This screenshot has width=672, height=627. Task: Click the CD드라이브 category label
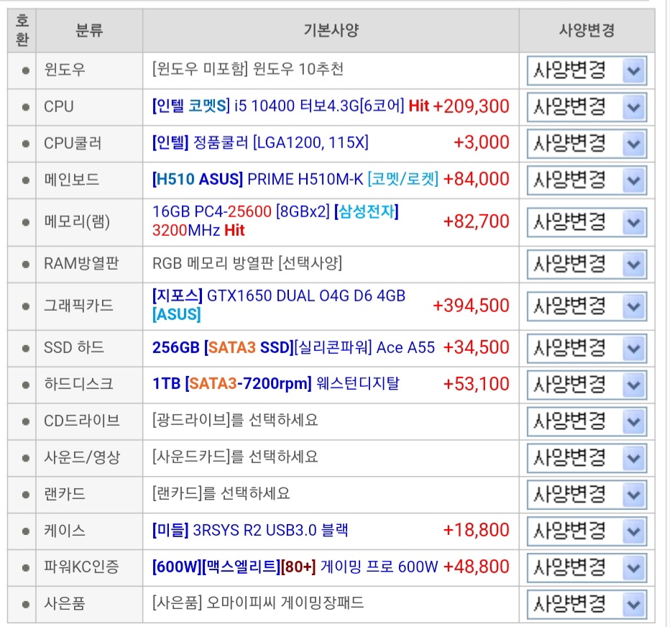click(81, 421)
